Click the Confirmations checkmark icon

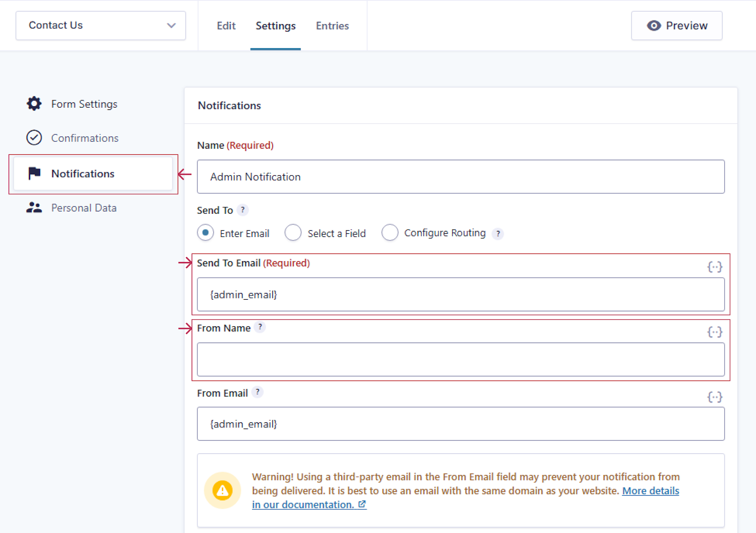pos(34,137)
